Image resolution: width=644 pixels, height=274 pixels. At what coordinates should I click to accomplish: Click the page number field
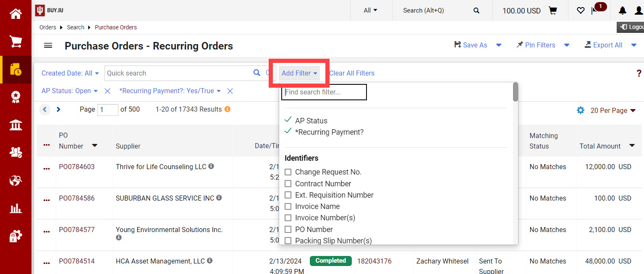pyautogui.click(x=108, y=110)
